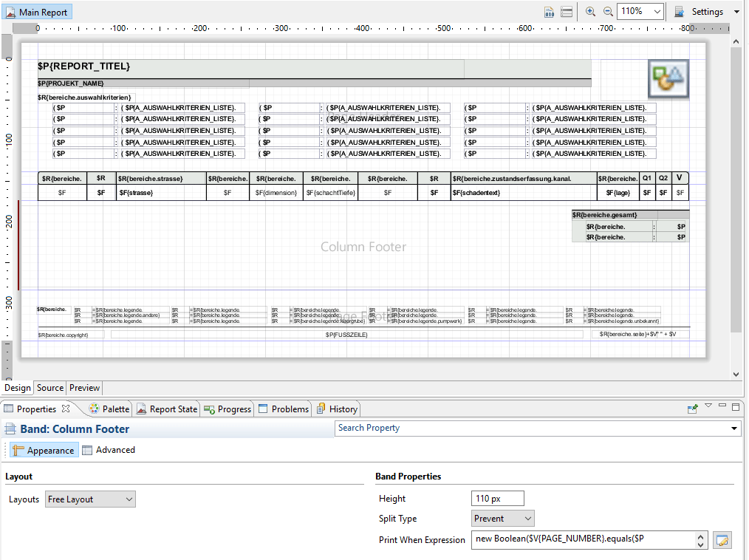Click the Palette tab's icon
The height and width of the screenshot is (560, 749).
click(x=95, y=408)
